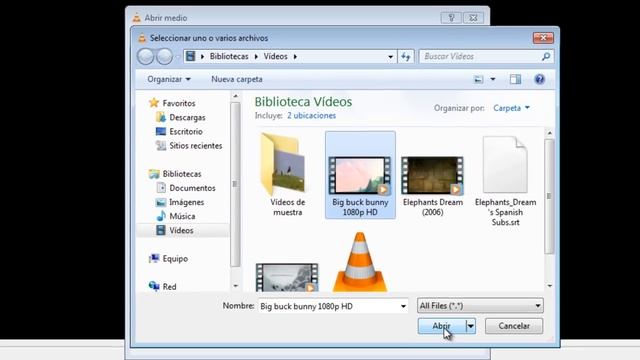Click the Forward navigation arrow button
Screen dimensions: 640x360
click(x=164, y=56)
